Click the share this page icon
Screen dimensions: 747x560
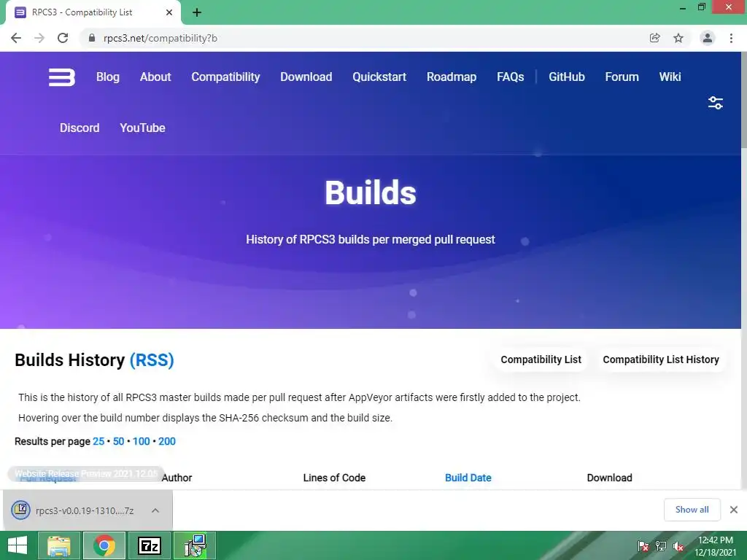pos(655,38)
